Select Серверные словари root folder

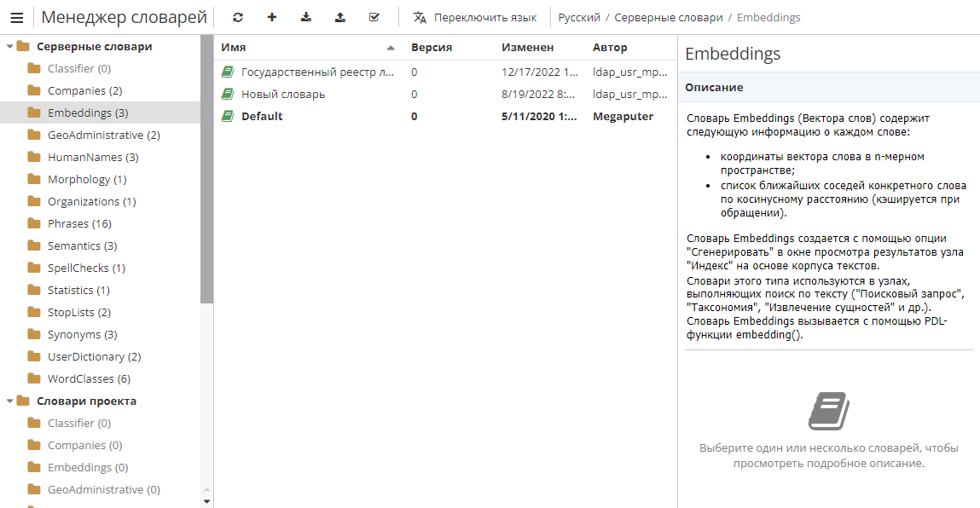[x=94, y=47]
